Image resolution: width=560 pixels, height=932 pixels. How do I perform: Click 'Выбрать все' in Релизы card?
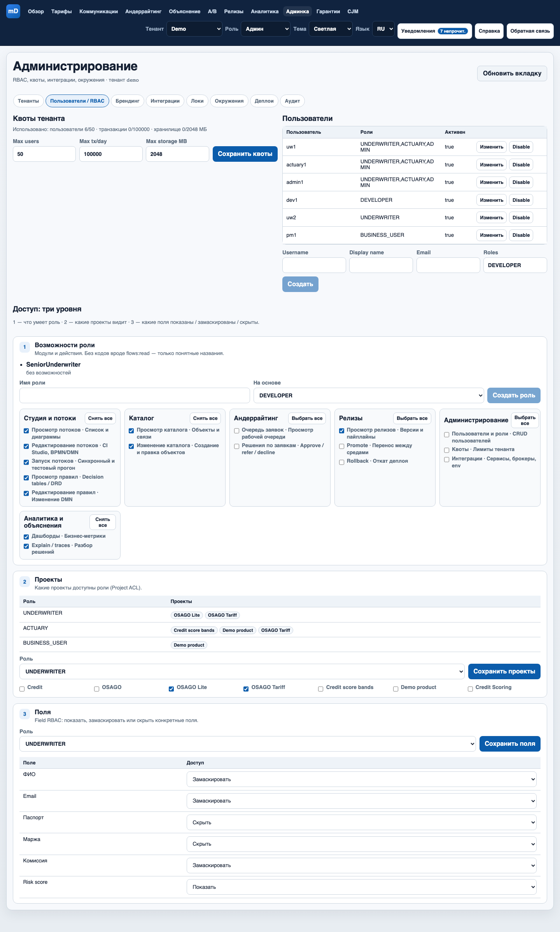coord(412,418)
